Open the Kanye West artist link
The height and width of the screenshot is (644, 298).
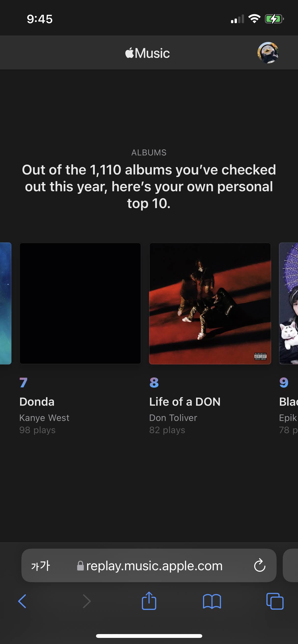(x=44, y=418)
